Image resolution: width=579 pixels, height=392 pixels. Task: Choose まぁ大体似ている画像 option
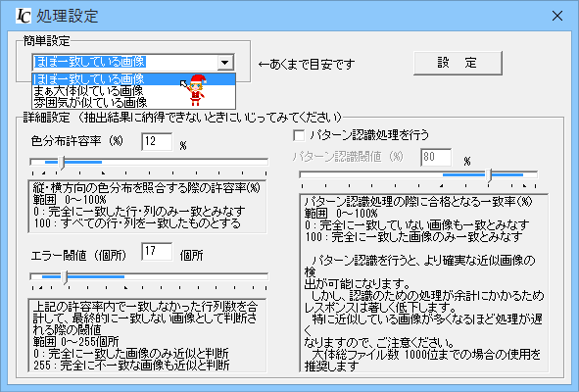tap(133, 90)
